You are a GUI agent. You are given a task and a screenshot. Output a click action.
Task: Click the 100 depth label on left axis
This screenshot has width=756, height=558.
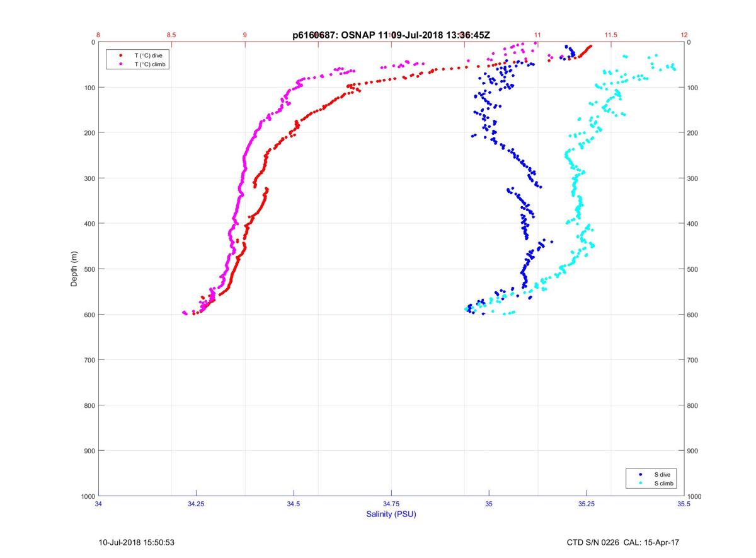coord(89,88)
